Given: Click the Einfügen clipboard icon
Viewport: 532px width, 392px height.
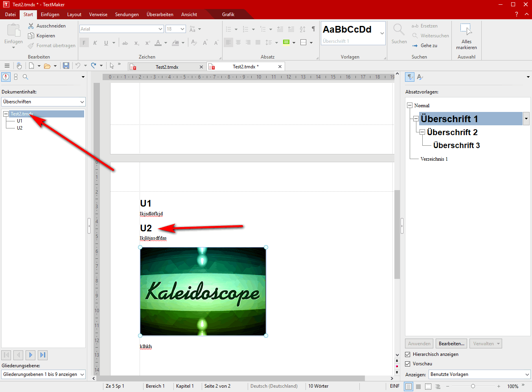Looking at the screenshot, I should pyautogui.click(x=13, y=30).
